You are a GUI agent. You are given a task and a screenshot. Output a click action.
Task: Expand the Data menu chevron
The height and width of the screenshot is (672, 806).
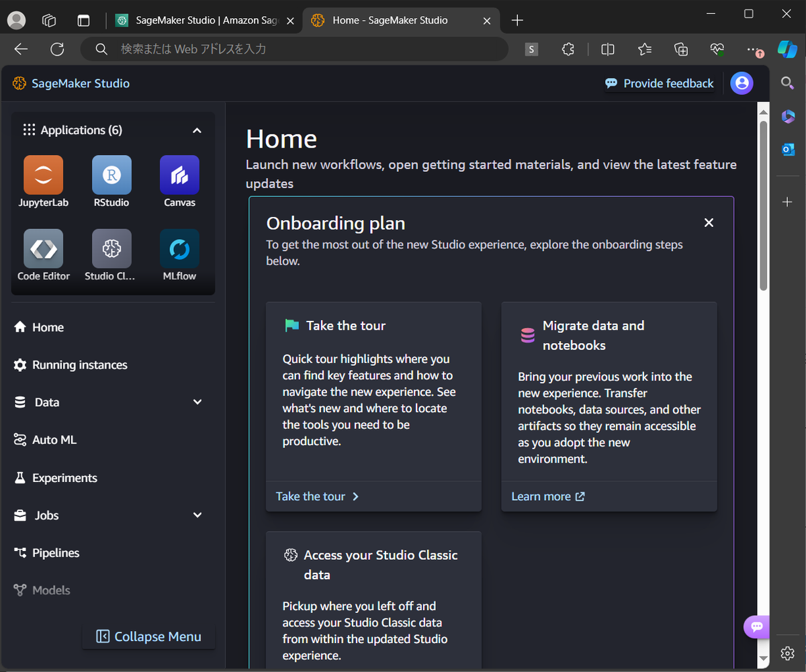pos(197,402)
